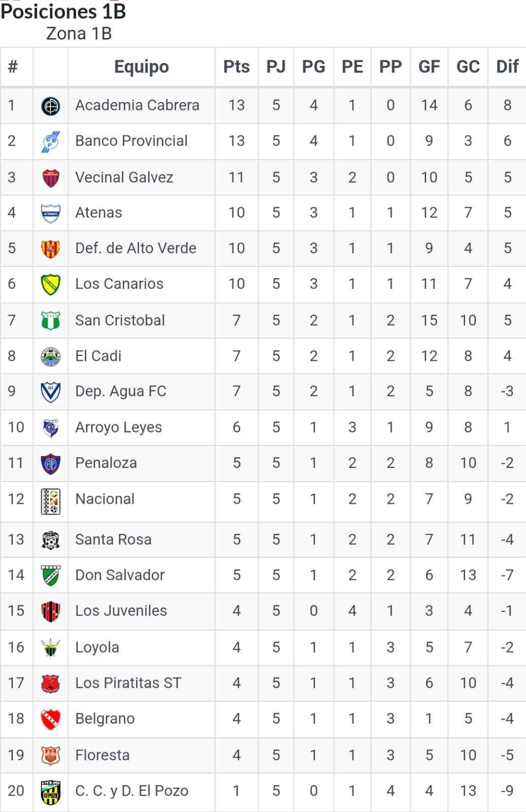The image size is (526, 812).
Task: Click the Floresta team name
Action: point(102,755)
